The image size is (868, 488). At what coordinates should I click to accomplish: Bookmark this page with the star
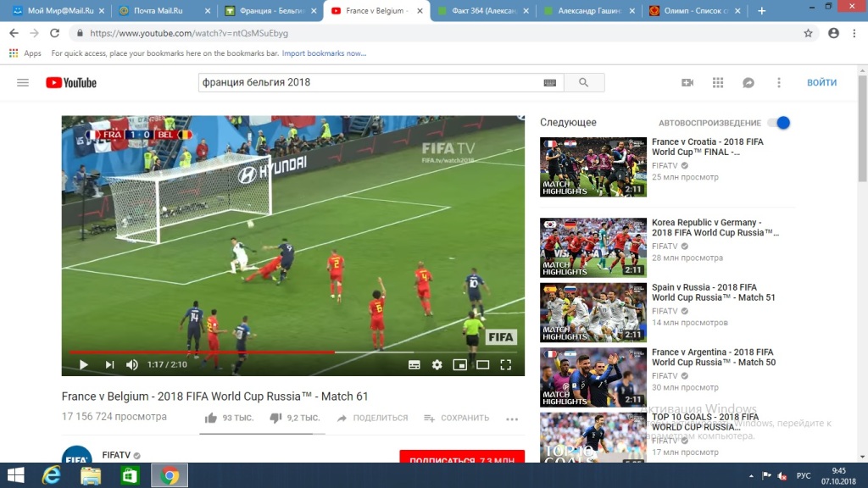(x=808, y=33)
